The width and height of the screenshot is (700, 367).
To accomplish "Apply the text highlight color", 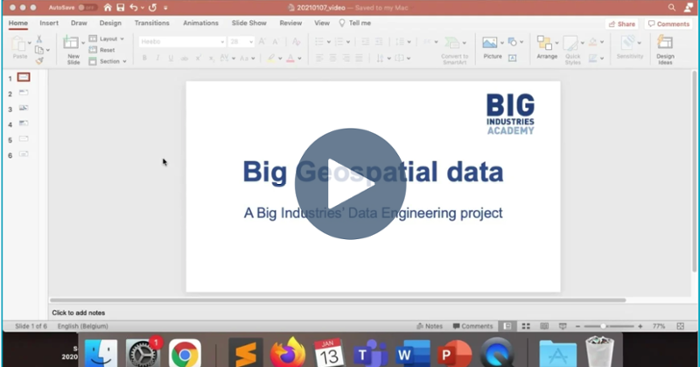I will (271, 58).
